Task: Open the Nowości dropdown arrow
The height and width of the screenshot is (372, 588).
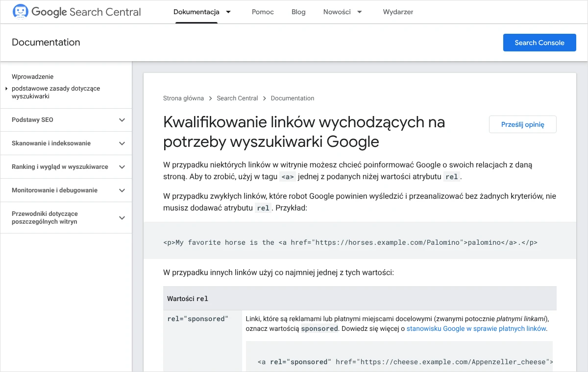Action: coord(360,12)
